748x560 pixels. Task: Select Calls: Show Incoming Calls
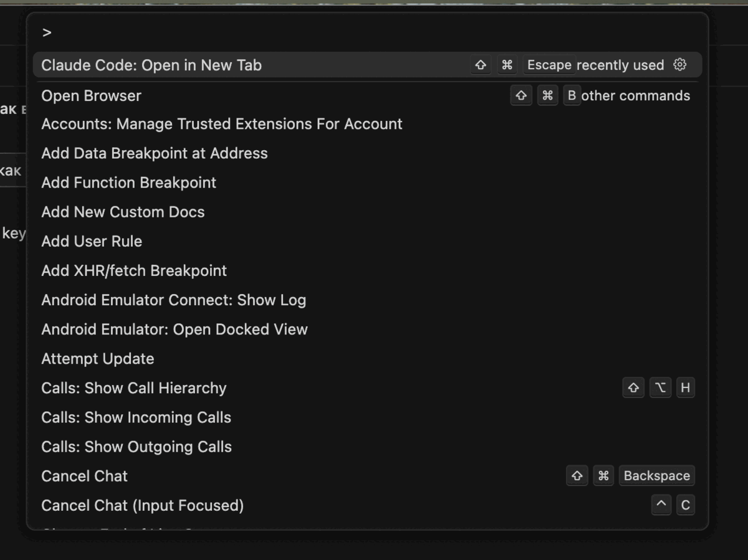368,417
